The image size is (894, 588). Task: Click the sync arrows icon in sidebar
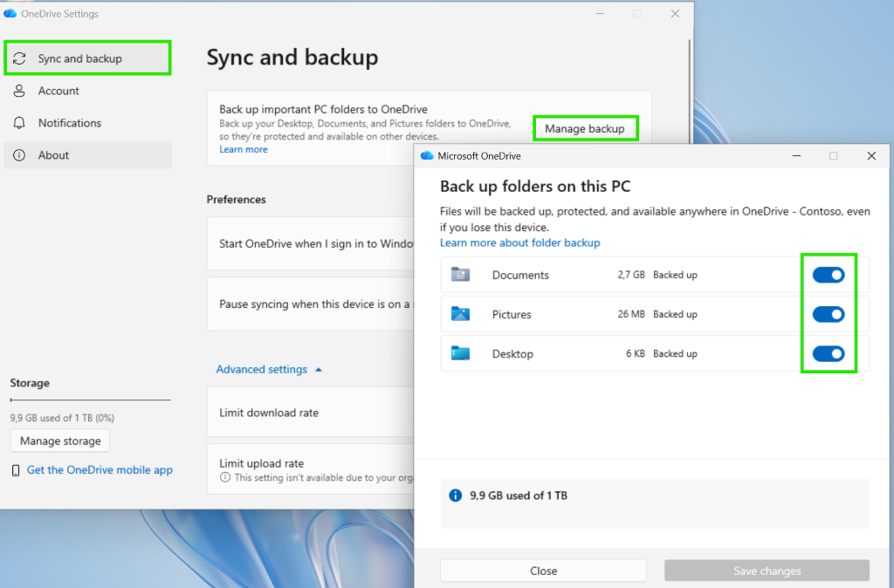19,58
